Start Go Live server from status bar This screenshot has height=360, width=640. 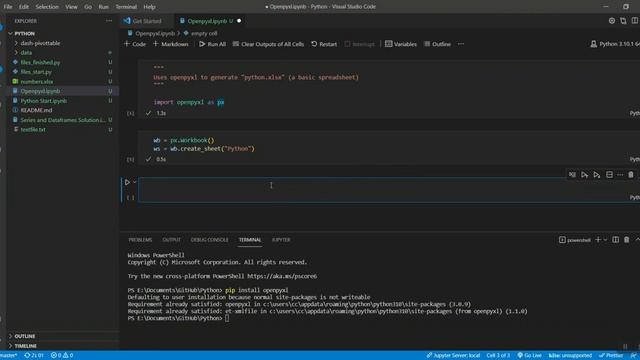click(x=529, y=355)
